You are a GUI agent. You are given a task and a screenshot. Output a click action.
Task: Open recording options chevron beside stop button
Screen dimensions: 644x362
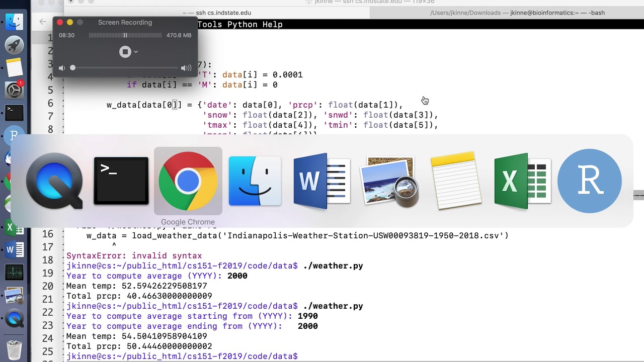coord(136,52)
